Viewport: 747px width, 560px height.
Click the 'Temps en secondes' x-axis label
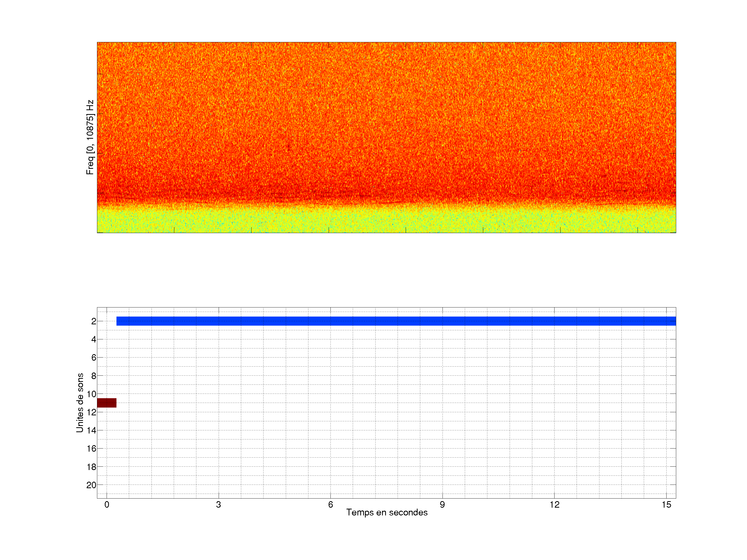point(387,512)
